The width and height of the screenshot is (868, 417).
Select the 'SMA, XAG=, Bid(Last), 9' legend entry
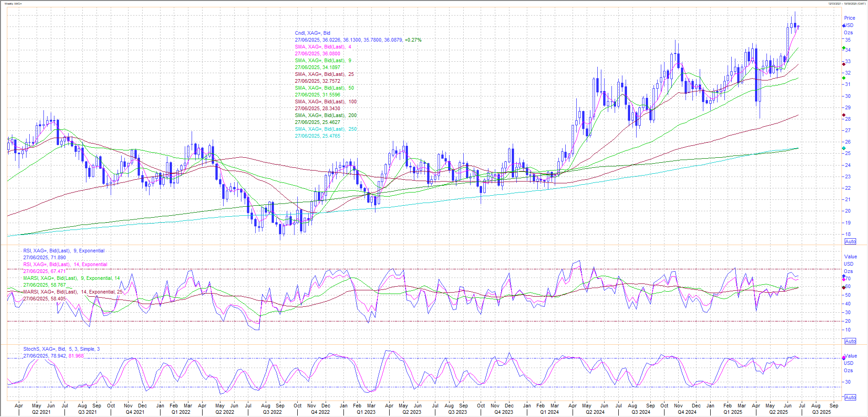point(323,60)
